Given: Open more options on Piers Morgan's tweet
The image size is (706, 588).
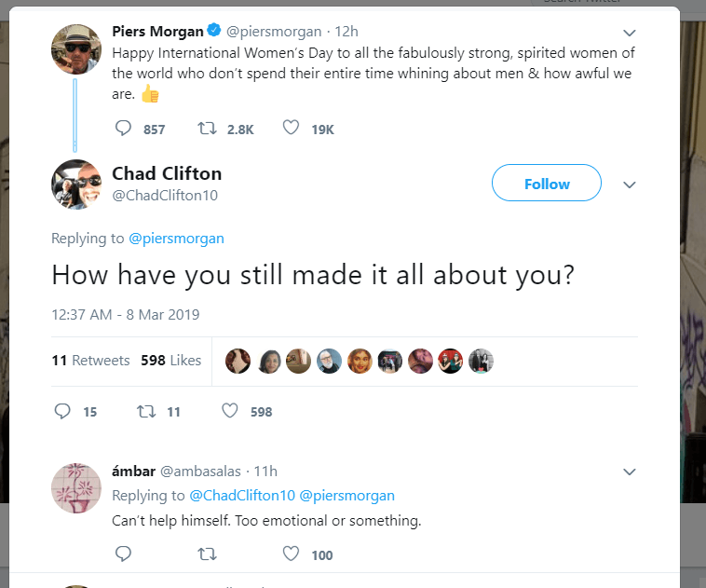Looking at the screenshot, I should (x=630, y=33).
